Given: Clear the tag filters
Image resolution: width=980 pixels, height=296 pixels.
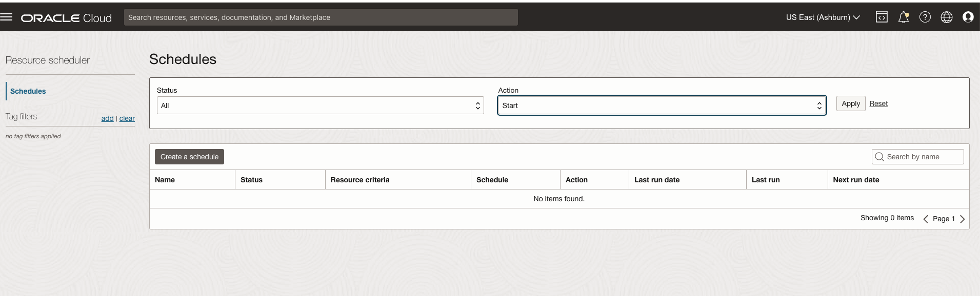Looking at the screenshot, I should pyautogui.click(x=127, y=118).
